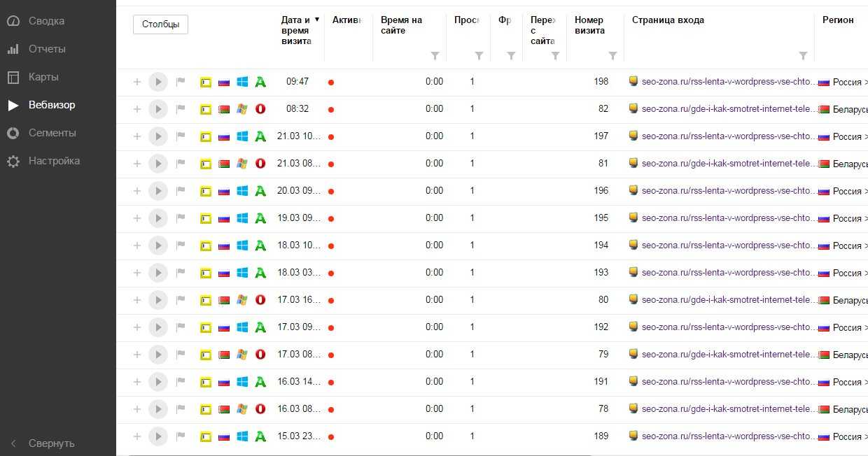Expand details for visit number 80
The width and height of the screenshot is (868, 456).
[x=137, y=300]
